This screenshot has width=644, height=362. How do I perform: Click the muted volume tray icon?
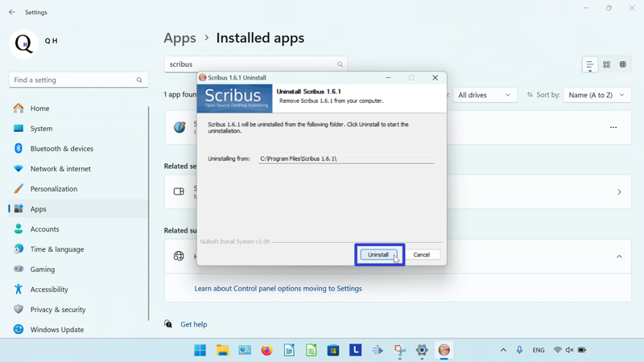[569, 350]
